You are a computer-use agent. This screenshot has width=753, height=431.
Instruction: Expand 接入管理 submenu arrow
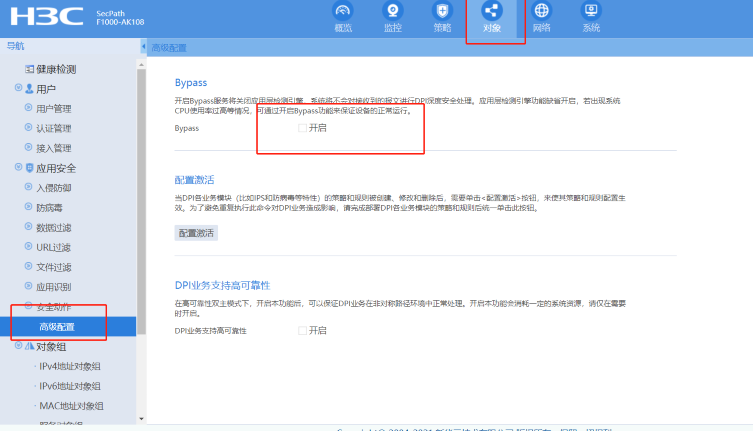click(x=28, y=147)
